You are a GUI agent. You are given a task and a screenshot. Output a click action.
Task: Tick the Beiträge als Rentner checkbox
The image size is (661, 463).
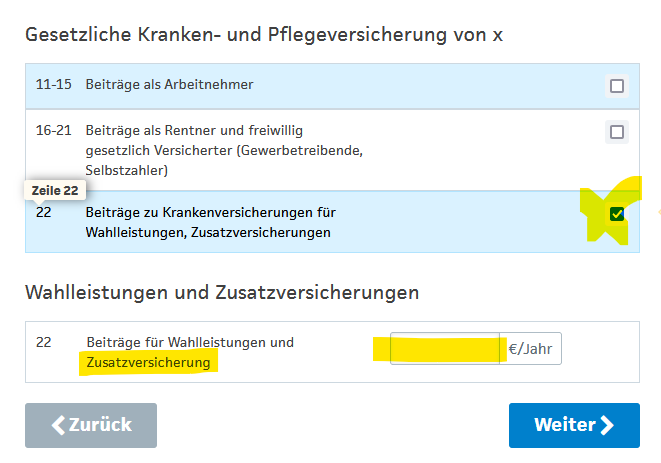[x=617, y=132]
